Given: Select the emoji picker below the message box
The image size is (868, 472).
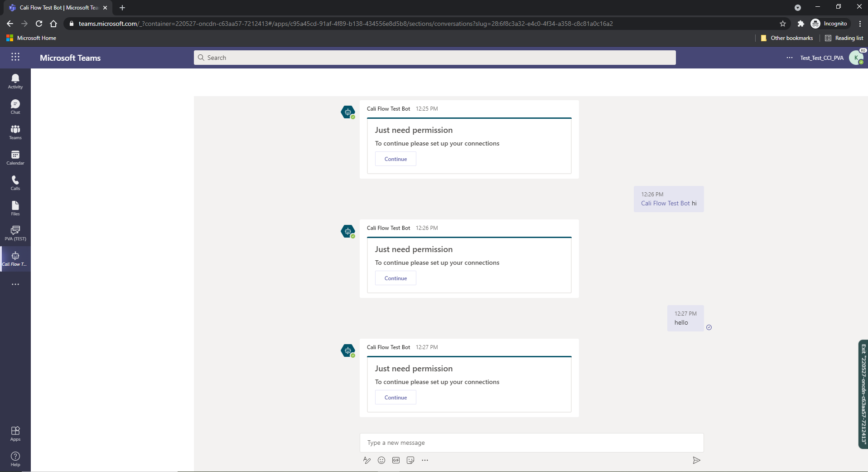Looking at the screenshot, I should point(381,460).
